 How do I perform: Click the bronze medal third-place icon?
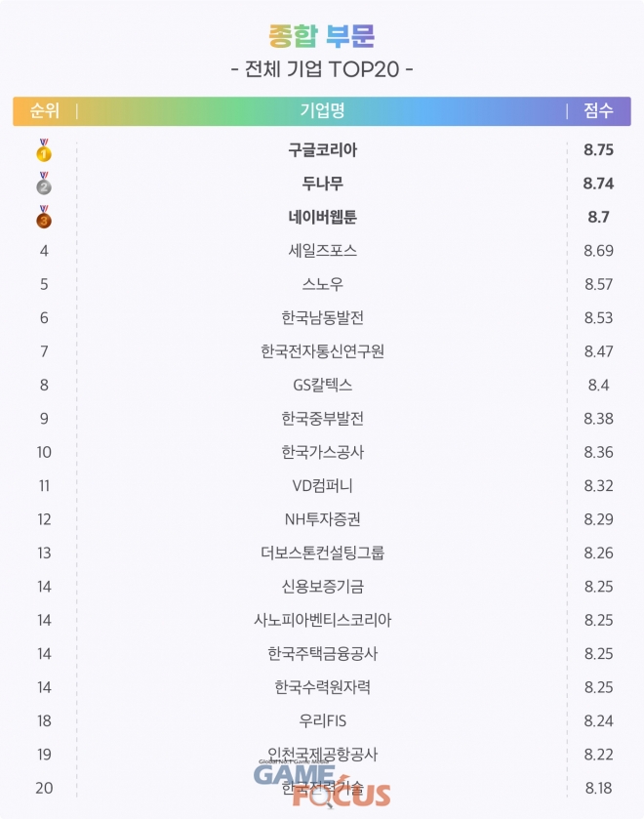click(44, 217)
